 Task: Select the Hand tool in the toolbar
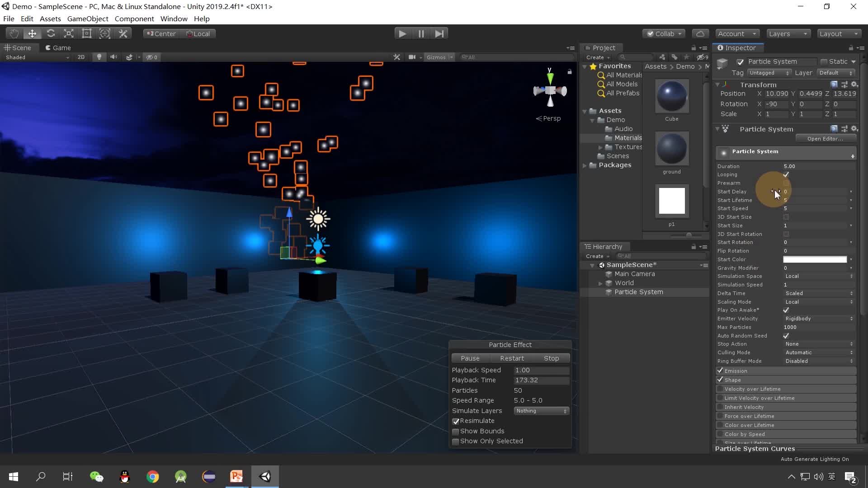[x=14, y=33]
